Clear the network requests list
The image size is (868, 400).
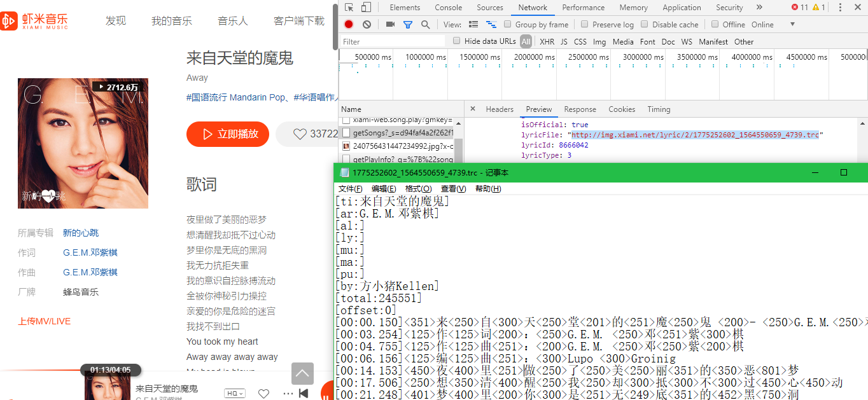(x=366, y=24)
